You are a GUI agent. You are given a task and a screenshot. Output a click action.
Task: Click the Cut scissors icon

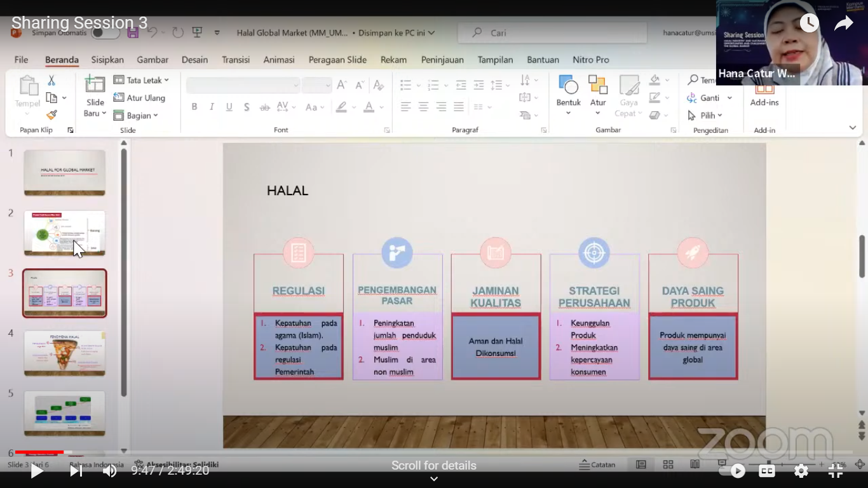51,80
